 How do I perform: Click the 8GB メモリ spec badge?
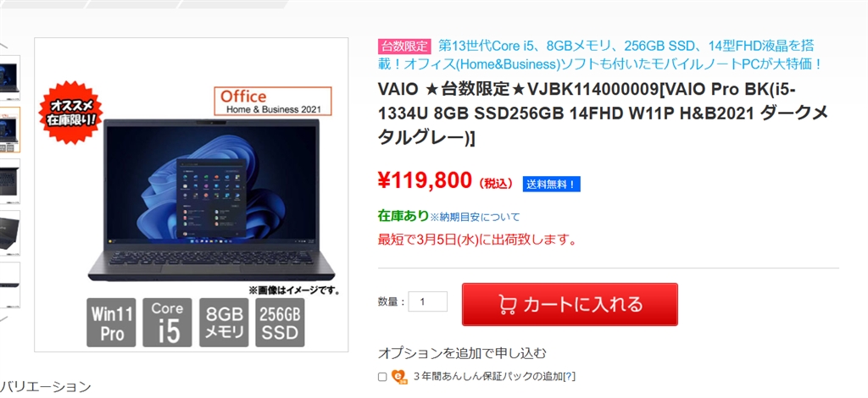tap(224, 323)
